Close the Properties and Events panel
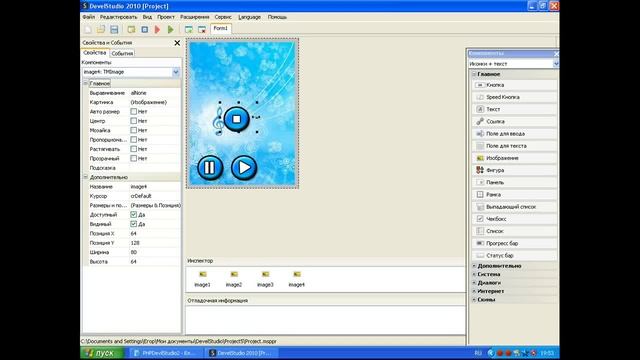This screenshot has height=360, width=640. pos(177,42)
